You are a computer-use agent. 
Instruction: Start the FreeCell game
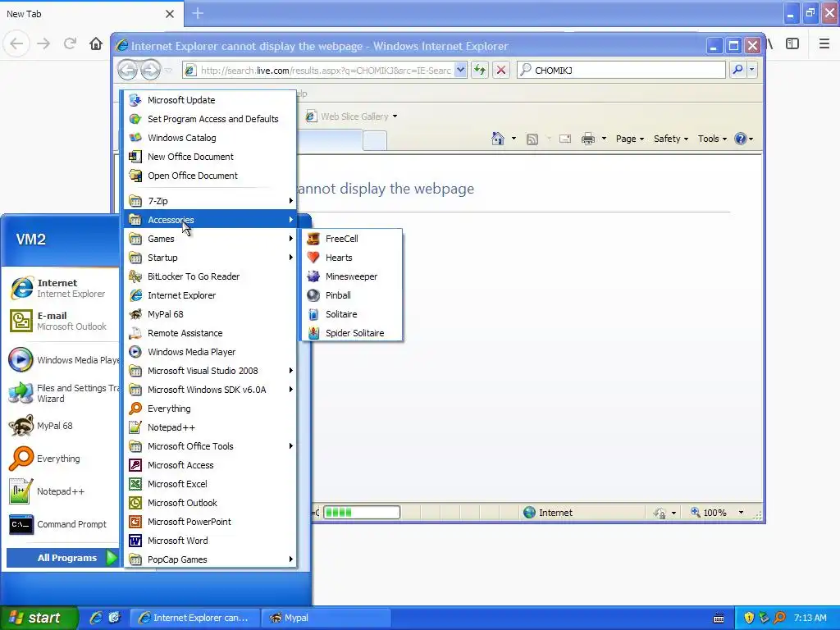(x=353, y=239)
